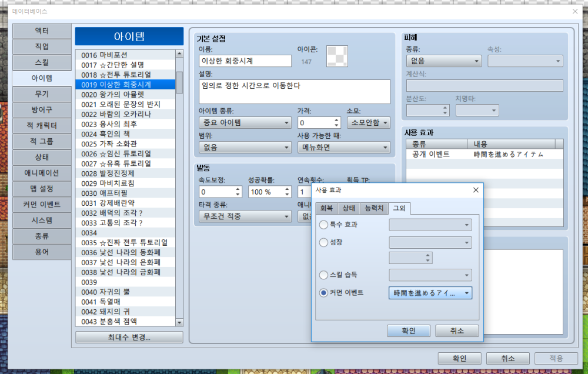Click the 확인 button in the 사용 효과 dialog
Viewport: 588px width, 374px height.
[x=409, y=330]
